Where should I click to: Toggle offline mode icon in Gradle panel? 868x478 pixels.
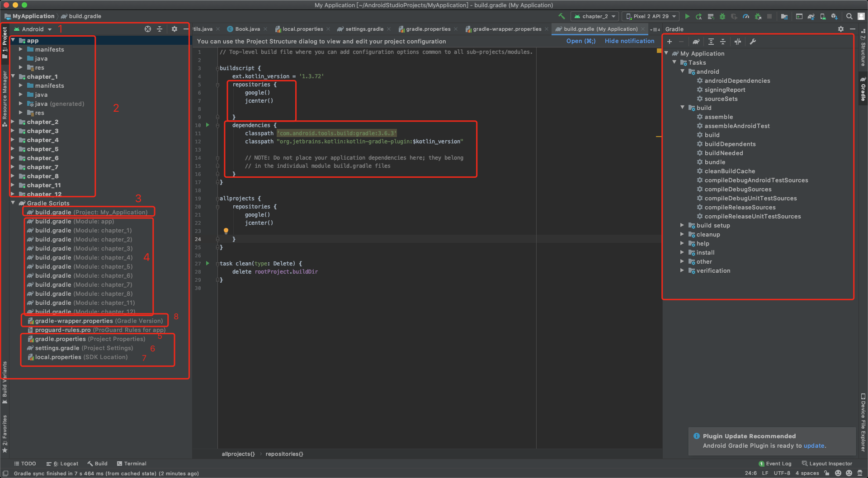[738, 42]
